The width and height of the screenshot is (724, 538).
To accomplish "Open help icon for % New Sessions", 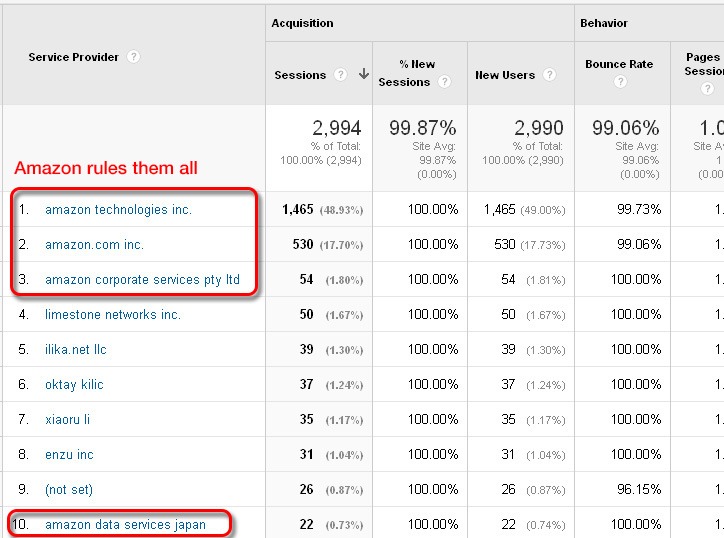I will pos(444,82).
